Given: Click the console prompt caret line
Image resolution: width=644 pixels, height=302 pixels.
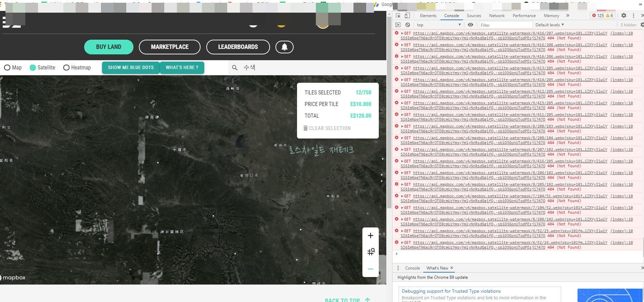Looking at the screenshot, I should coord(518,254).
